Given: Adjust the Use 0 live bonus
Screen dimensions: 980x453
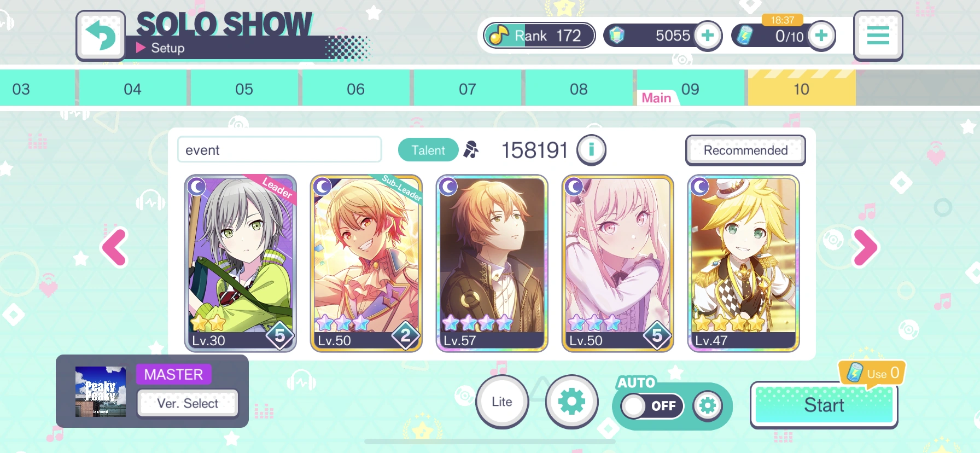Looking at the screenshot, I should [x=871, y=373].
